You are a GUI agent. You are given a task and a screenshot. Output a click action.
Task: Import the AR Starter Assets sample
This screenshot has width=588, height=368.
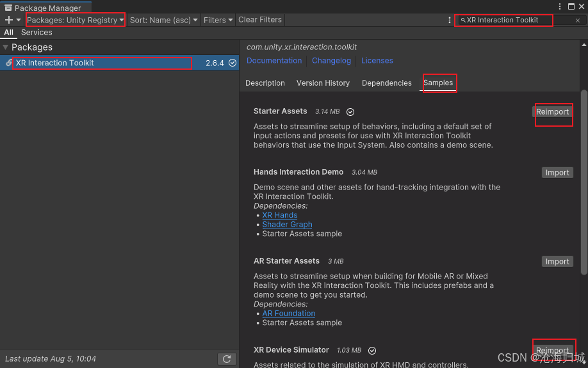[557, 262]
